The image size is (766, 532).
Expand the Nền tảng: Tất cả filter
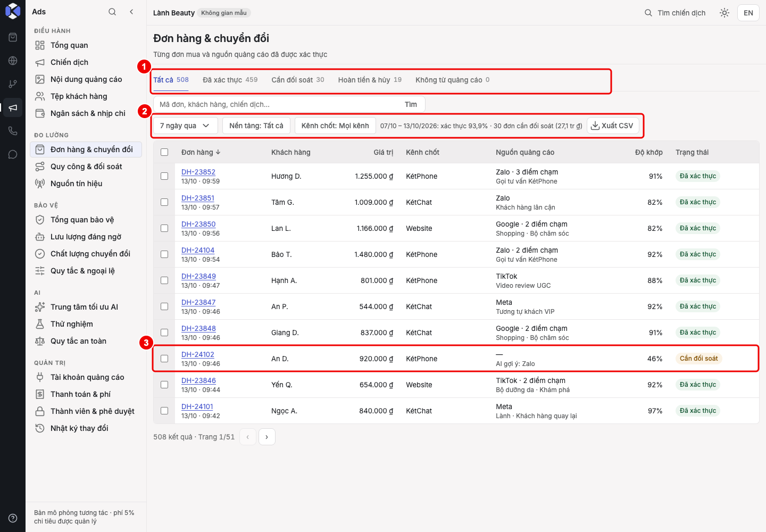[x=256, y=126]
